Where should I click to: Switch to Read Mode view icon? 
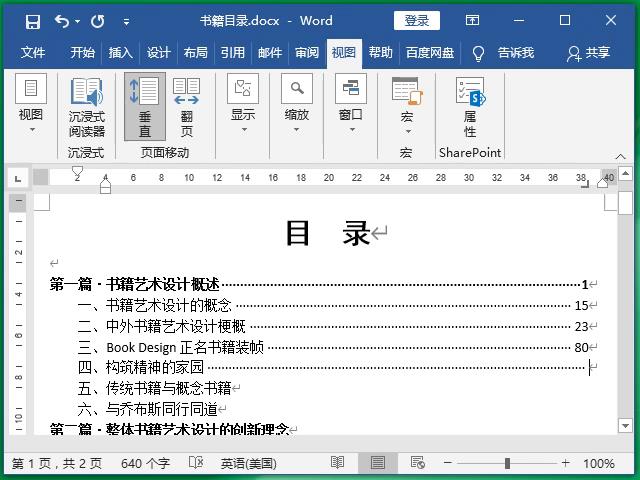pos(338,462)
